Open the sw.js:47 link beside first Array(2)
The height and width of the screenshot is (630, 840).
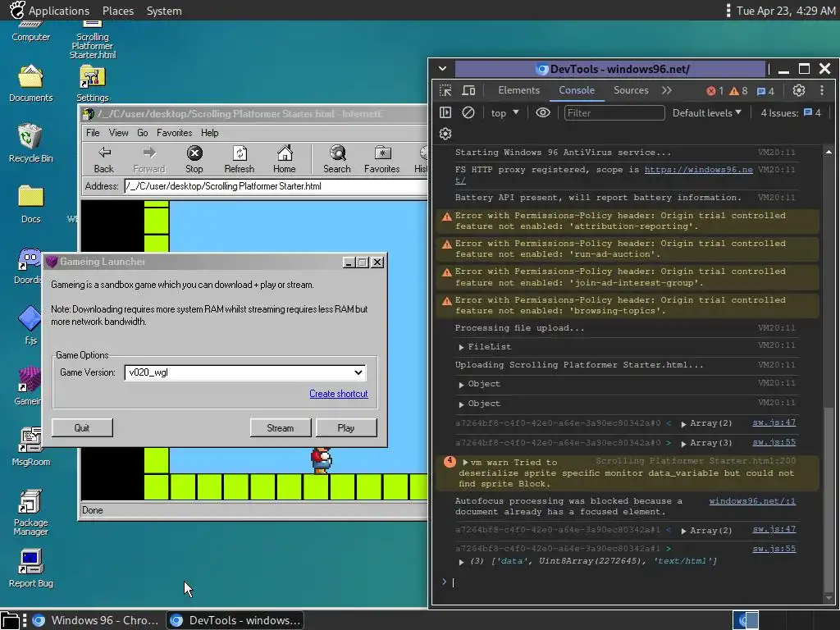coord(774,422)
